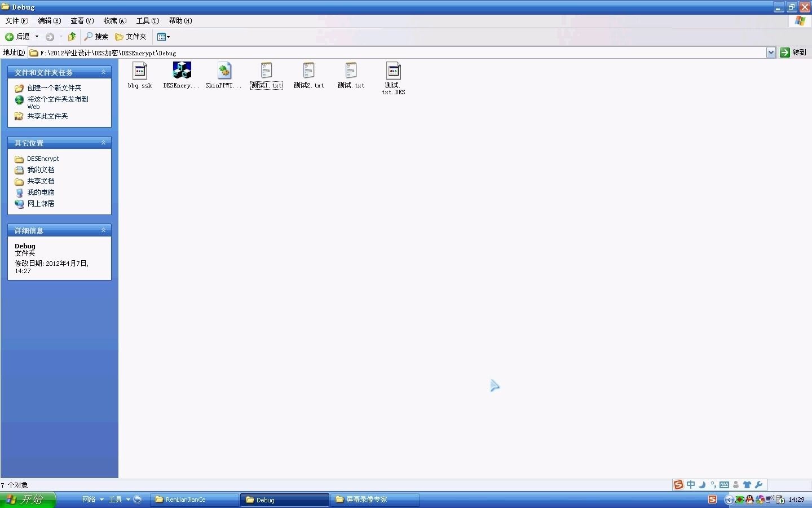Switch to RenLianJianCe taskbar window
The image size is (812, 508).
pos(194,500)
